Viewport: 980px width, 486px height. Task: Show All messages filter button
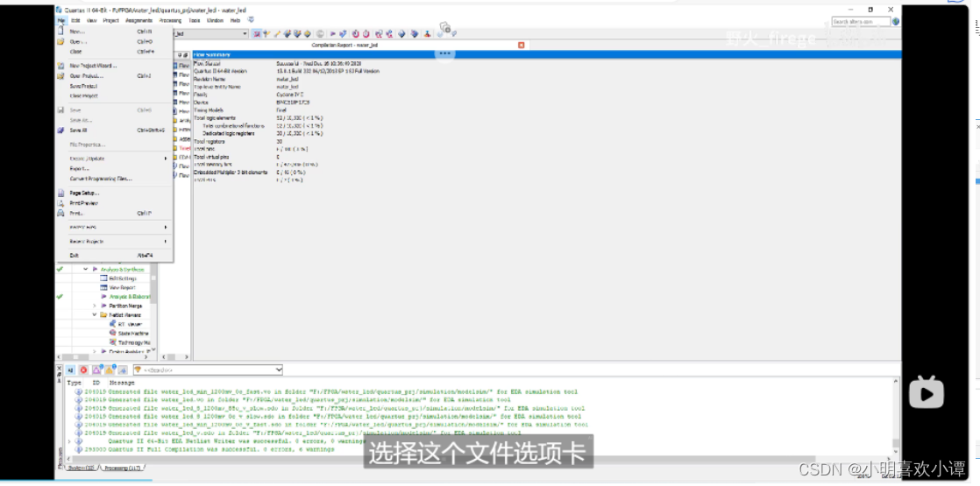pyautogui.click(x=70, y=370)
